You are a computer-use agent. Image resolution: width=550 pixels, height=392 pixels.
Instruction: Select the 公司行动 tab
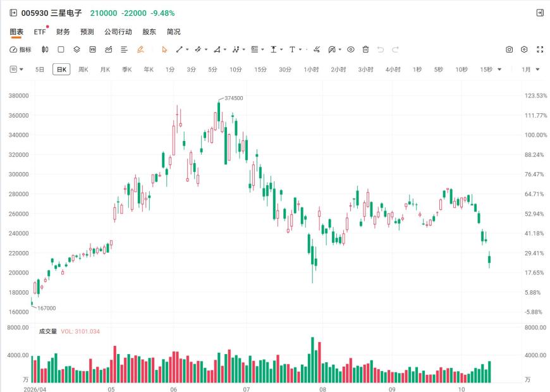click(118, 32)
